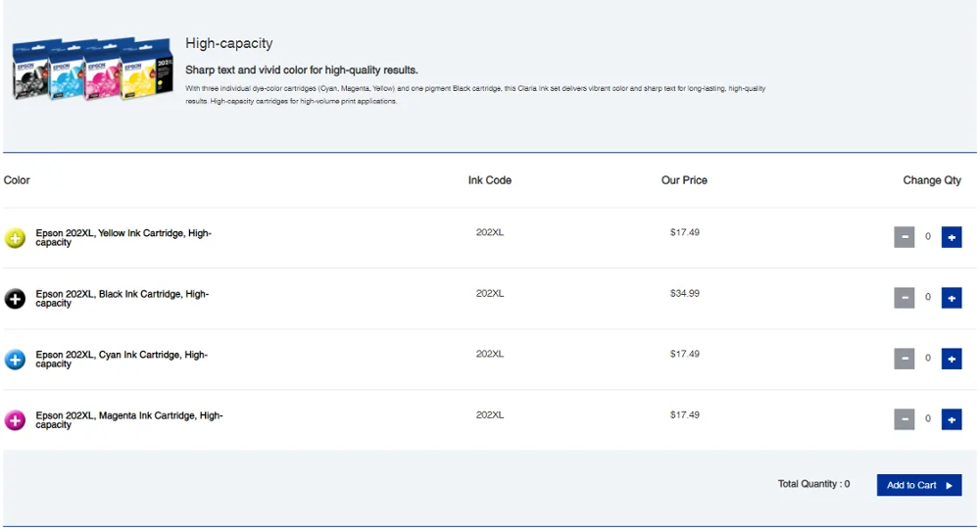Image resolution: width=980 pixels, height=532 pixels.
Task: Click the $17.49 price for Cyan cartridge
Action: [684, 354]
